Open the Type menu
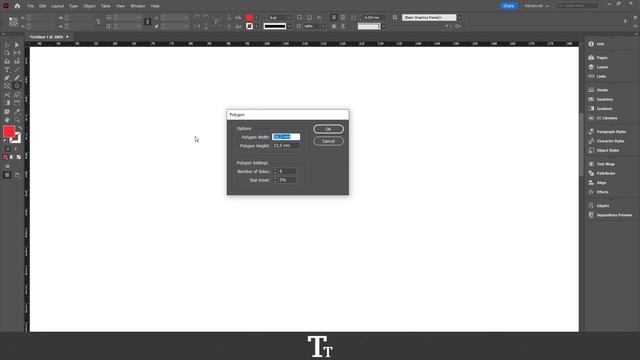640x360 pixels. coord(73,6)
